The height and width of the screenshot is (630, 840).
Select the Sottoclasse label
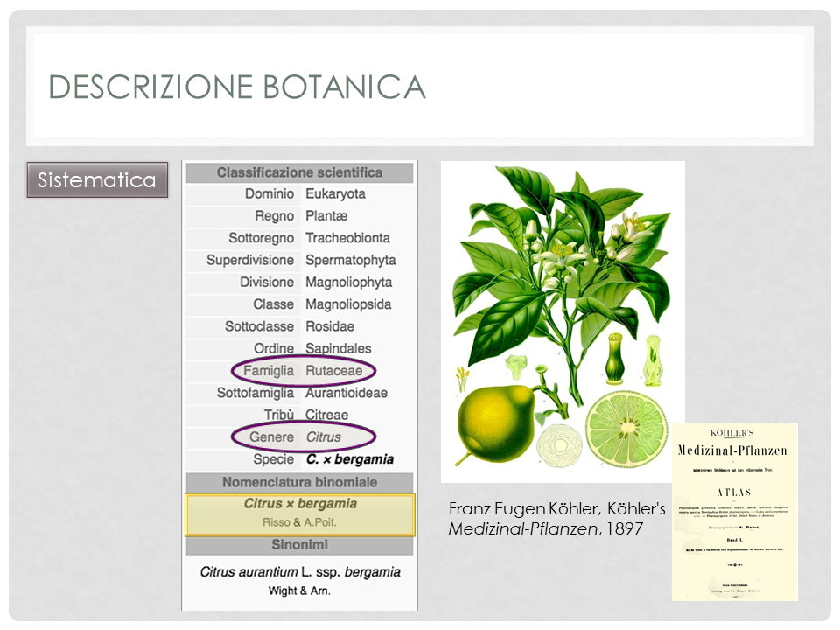(259, 326)
